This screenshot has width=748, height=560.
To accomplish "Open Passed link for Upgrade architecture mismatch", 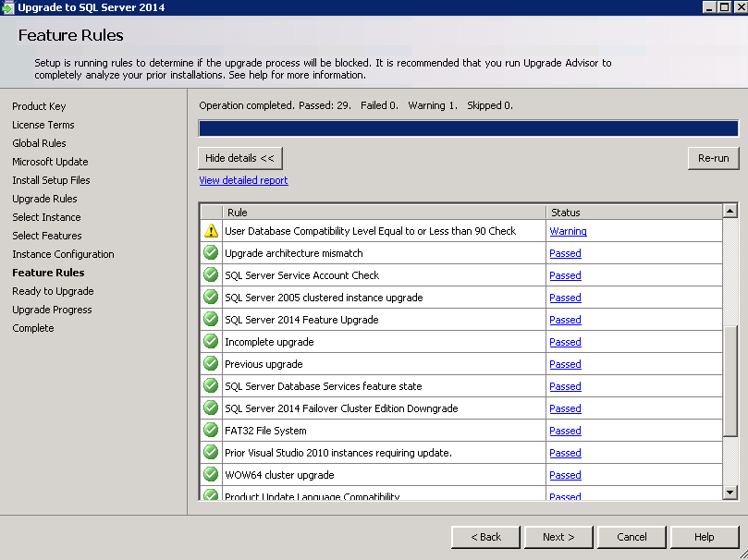I will pos(565,253).
